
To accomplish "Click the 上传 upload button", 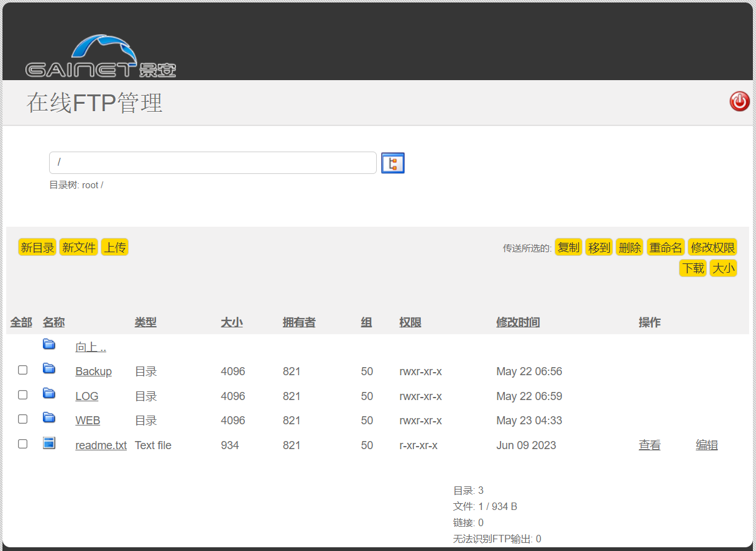I will 115,248.
